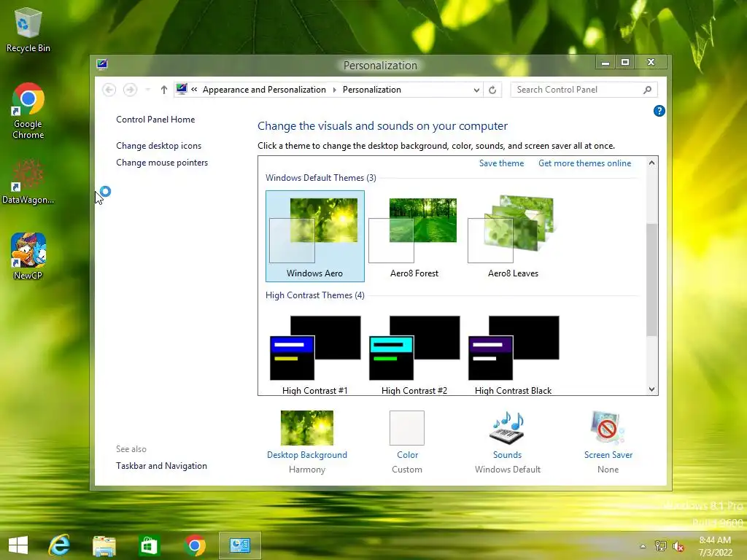This screenshot has width=747, height=560.
Task: Click Appearance and Personalization breadcrumb
Action: (x=264, y=90)
